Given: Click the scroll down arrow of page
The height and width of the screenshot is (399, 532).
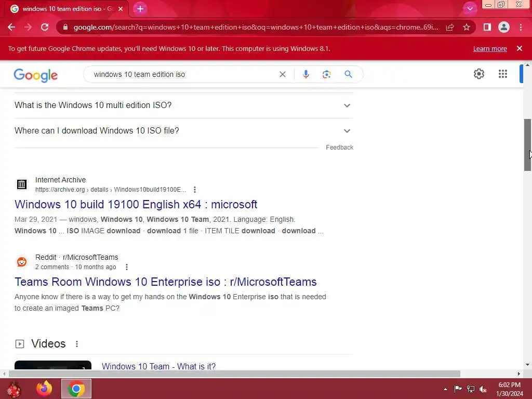Looking at the screenshot, I should [528, 365].
